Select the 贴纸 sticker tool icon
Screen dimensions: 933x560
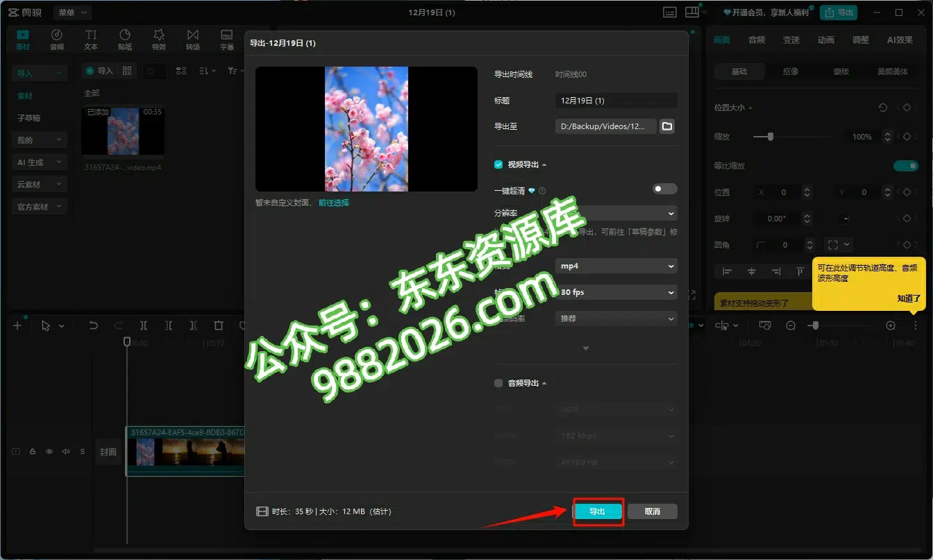(125, 40)
